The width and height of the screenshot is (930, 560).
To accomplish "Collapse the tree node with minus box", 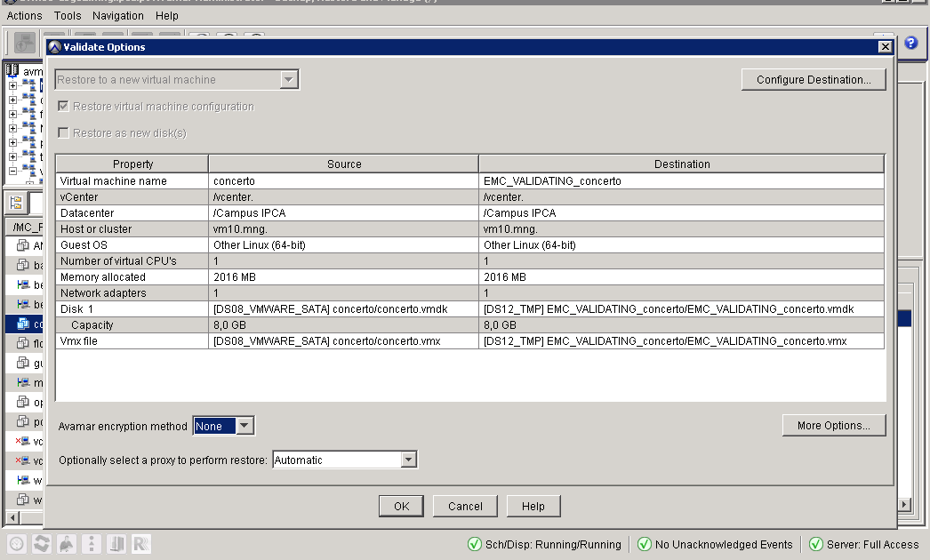I will (x=12, y=171).
